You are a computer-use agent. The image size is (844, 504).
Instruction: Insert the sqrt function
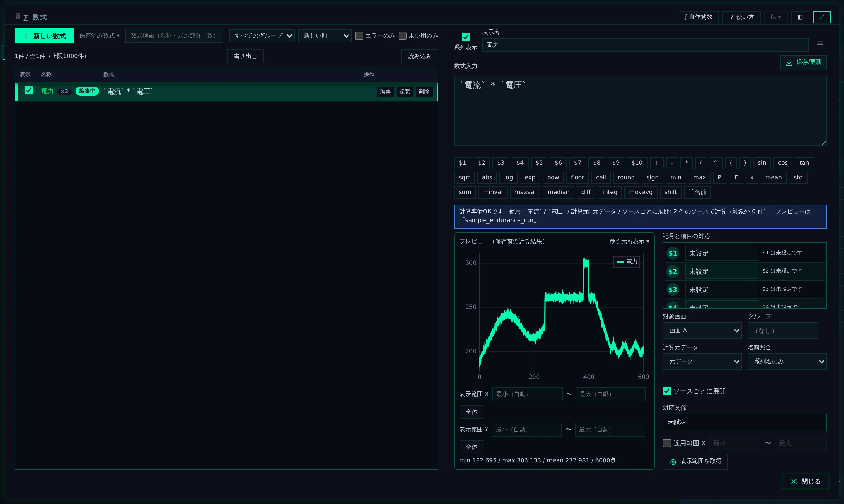coord(464,177)
